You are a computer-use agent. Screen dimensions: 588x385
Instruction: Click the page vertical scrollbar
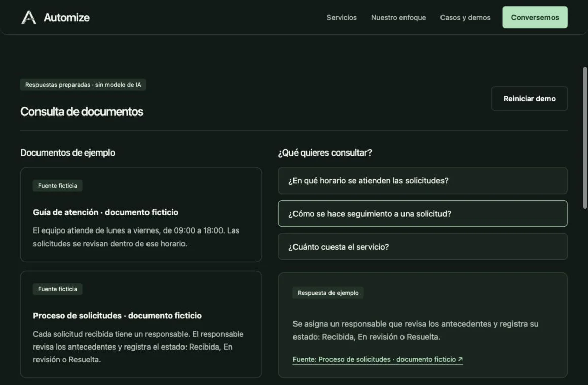click(x=585, y=138)
